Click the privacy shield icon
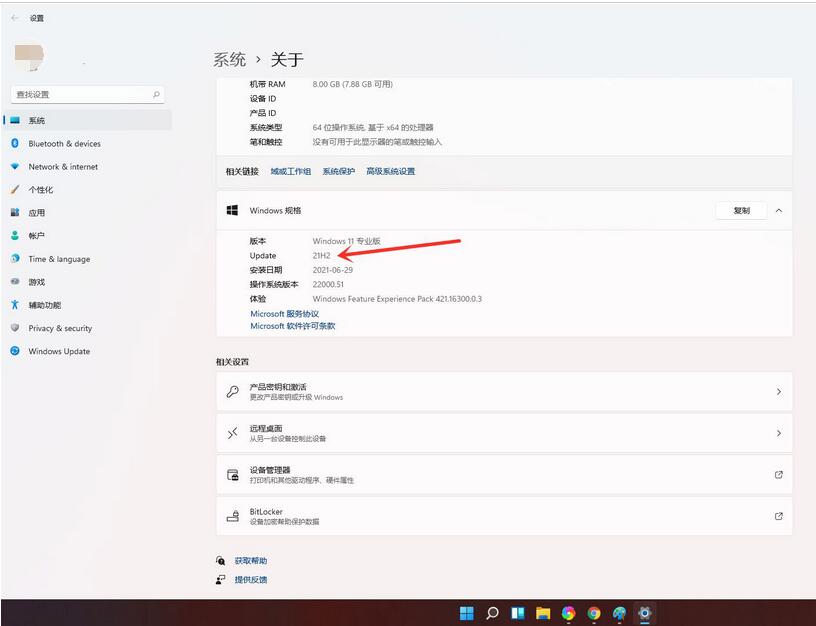The height and width of the screenshot is (626, 816). [x=15, y=328]
